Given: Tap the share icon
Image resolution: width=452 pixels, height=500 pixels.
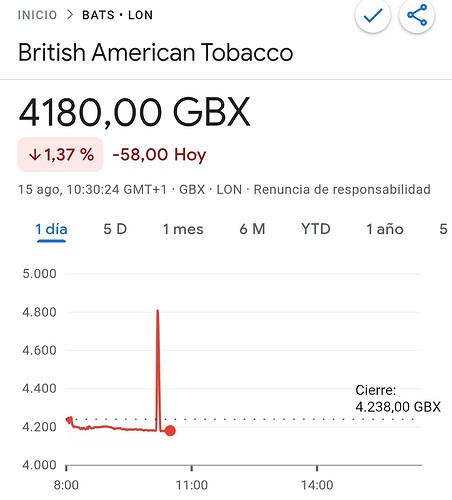Looking at the screenshot, I should (x=417, y=15).
